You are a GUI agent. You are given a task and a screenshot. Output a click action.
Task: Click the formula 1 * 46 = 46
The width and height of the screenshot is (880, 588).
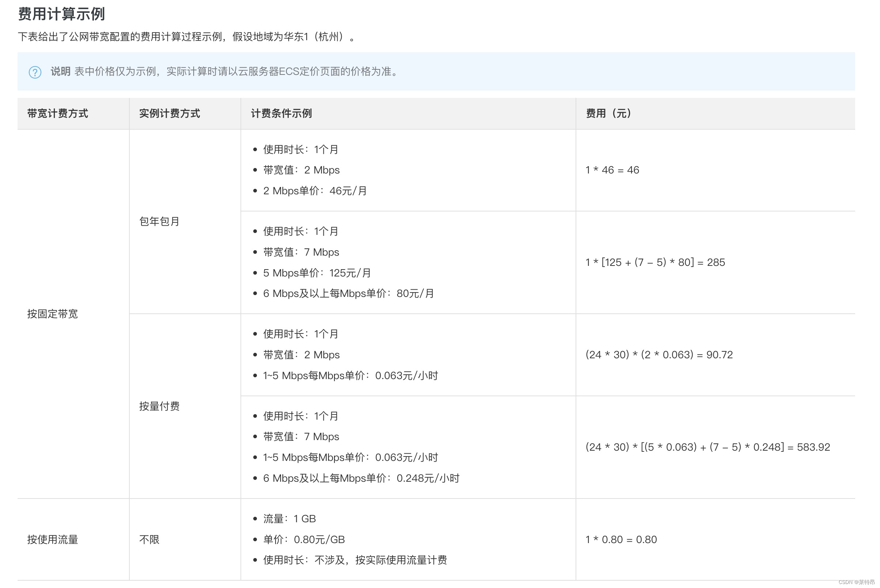pos(612,170)
